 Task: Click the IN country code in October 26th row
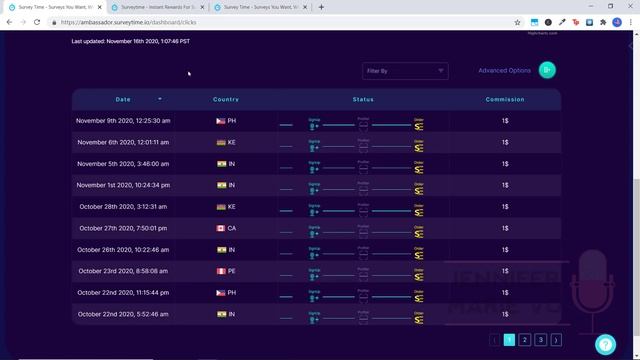click(x=231, y=250)
